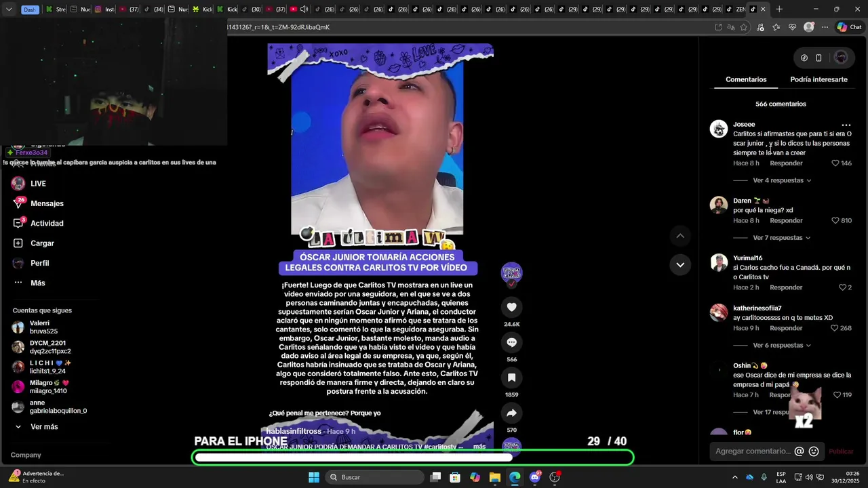The image size is (868, 488).
Task: Open Copilot Chat in the browser toolbar
Action: tap(849, 27)
